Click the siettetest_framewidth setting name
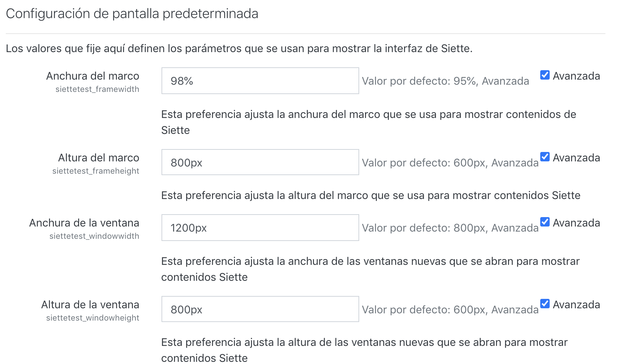This screenshot has height=364, width=617. [97, 89]
